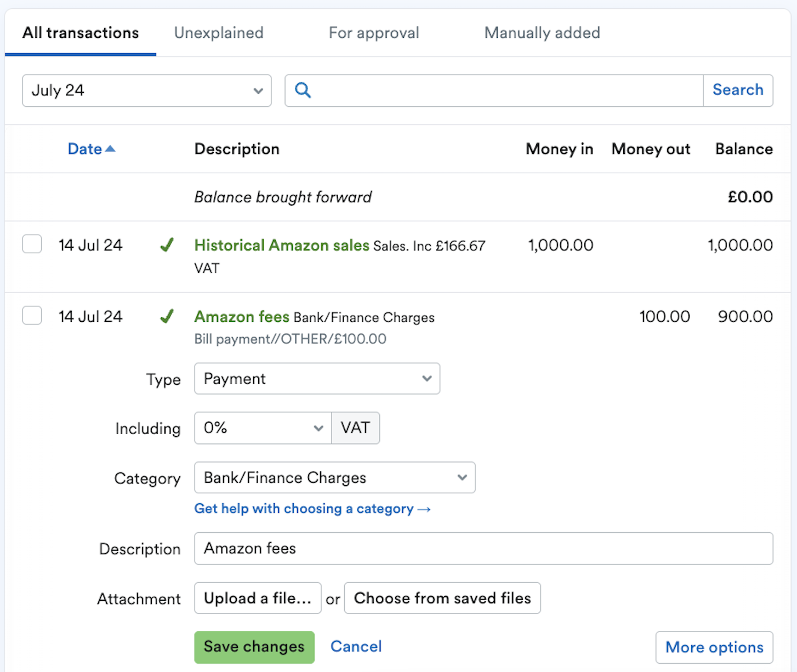Image resolution: width=797 pixels, height=672 pixels.
Task: Click the Money in column header
Action: (560, 149)
